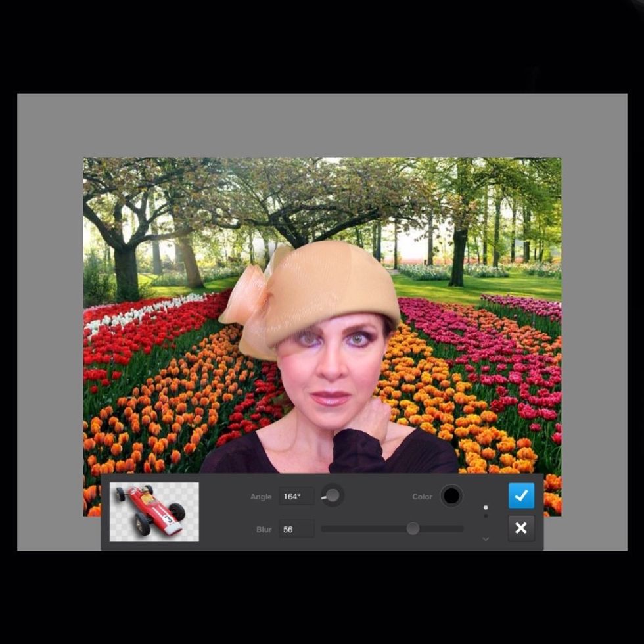The image size is (644, 644).
Task: Expand more options with the down chevron
Action: [x=486, y=539]
